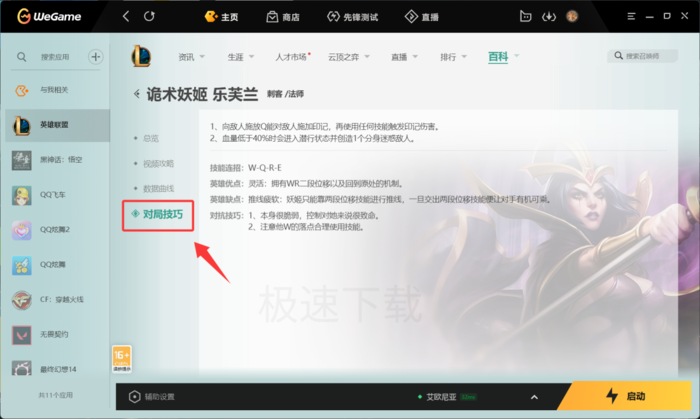This screenshot has width=700, height=419.
Task: Click the 搜索召唤师 search field
Action: [642, 56]
